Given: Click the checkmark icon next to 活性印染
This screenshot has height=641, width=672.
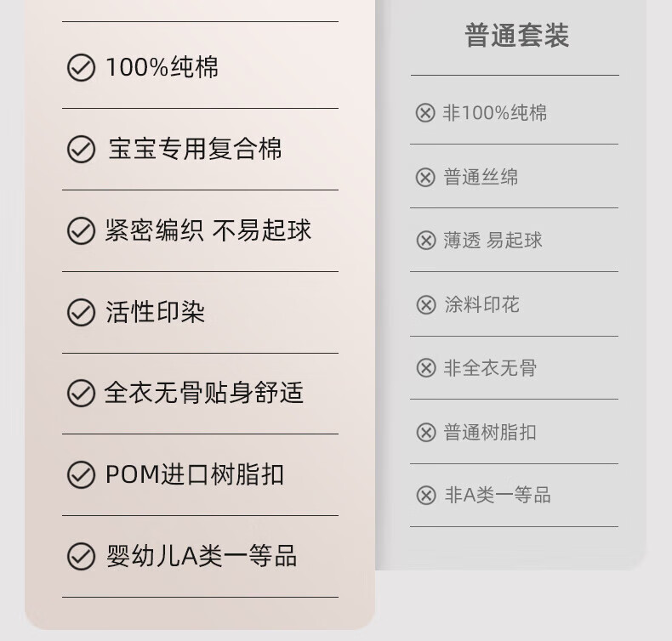Looking at the screenshot, I should (81, 313).
